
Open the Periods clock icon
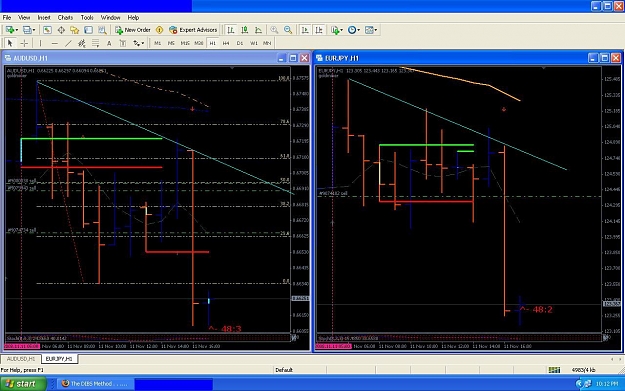352,30
